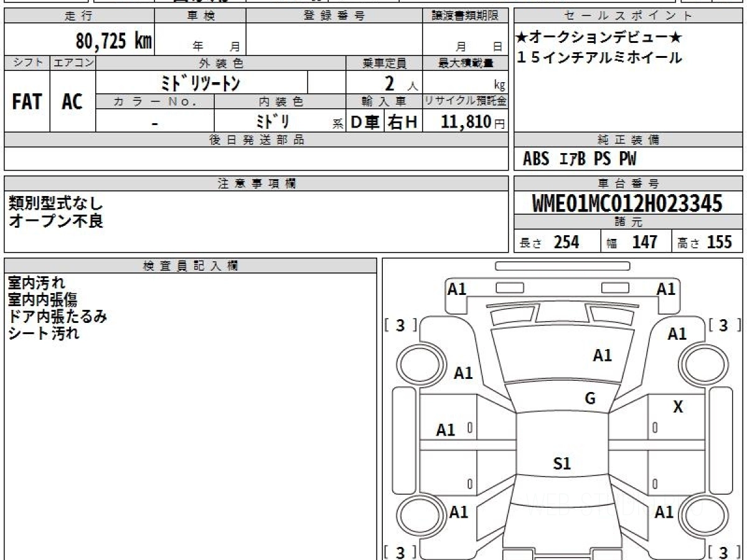The width and height of the screenshot is (747, 560).
Task: Click the 乗車定員 header
Action: coord(384,63)
